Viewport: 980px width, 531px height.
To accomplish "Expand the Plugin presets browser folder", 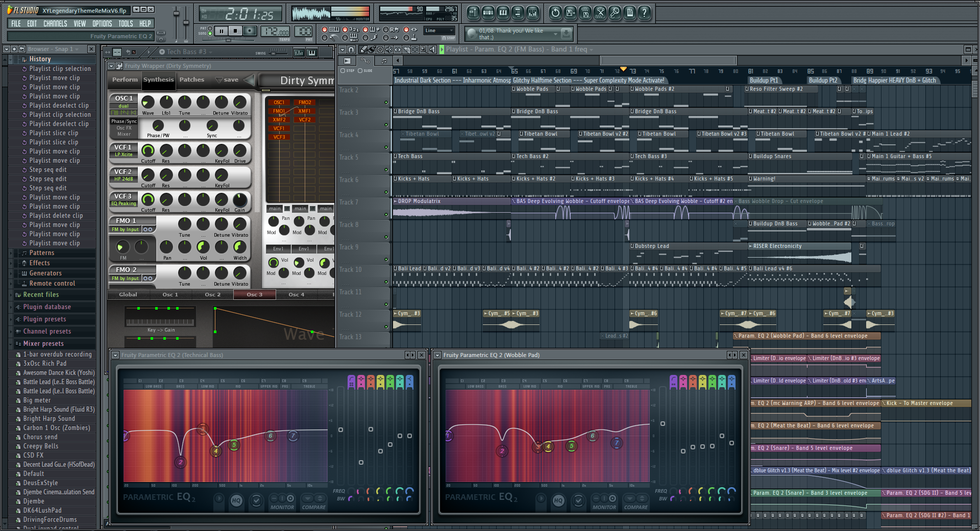I will tap(44, 319).
